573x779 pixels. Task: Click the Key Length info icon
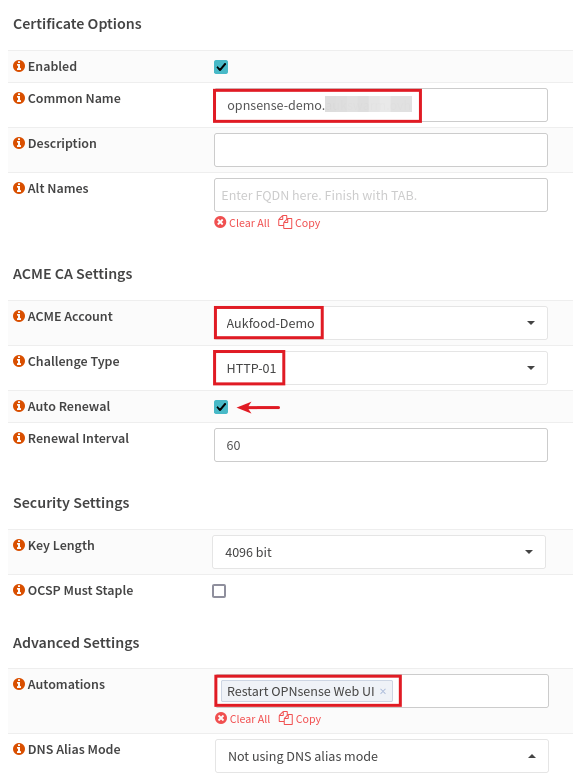(x=19, y=545)
